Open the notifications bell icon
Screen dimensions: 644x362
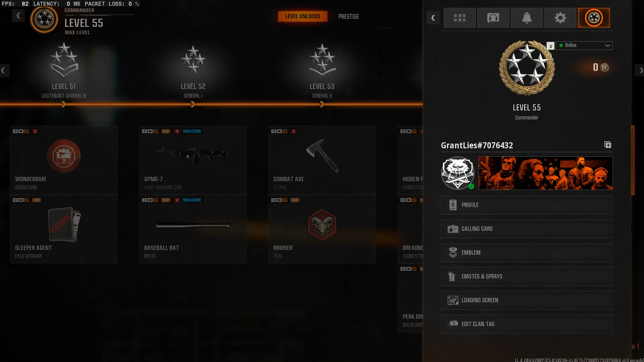tap(527, 18)
